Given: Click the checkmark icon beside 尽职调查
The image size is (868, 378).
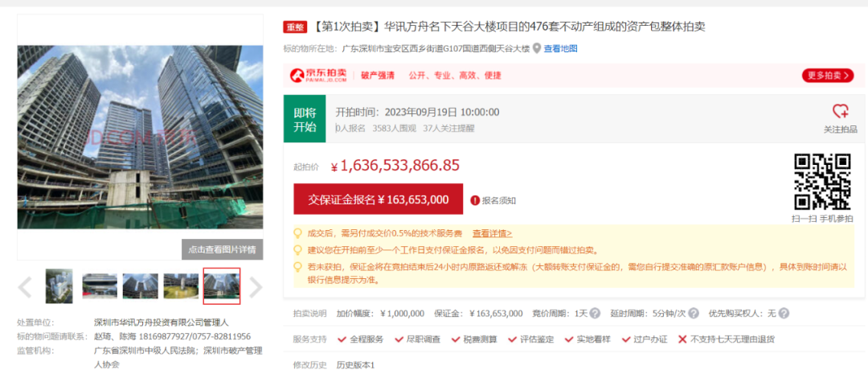Looking at the screenshot, I should (x=399, y=339).
